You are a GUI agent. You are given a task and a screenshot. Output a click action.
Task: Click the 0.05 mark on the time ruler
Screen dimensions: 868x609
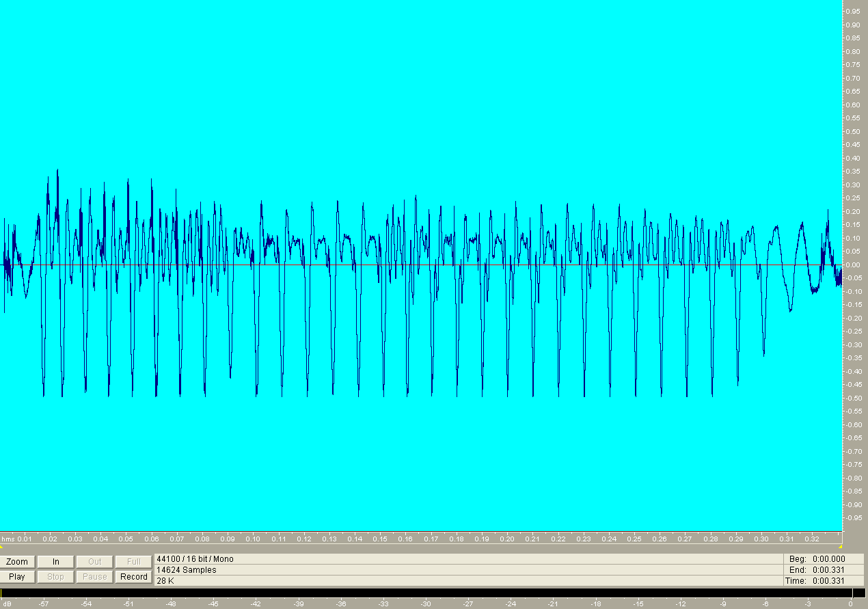(126, 539)
